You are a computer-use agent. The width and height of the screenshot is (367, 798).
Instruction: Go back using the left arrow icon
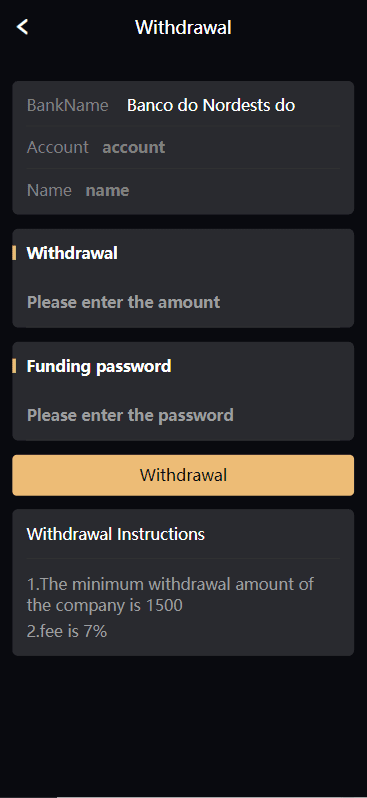(x=22, y=27)
